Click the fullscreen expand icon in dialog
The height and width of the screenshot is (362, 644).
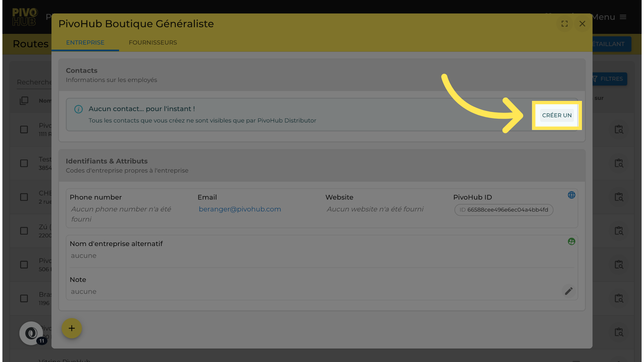(565, 24)
